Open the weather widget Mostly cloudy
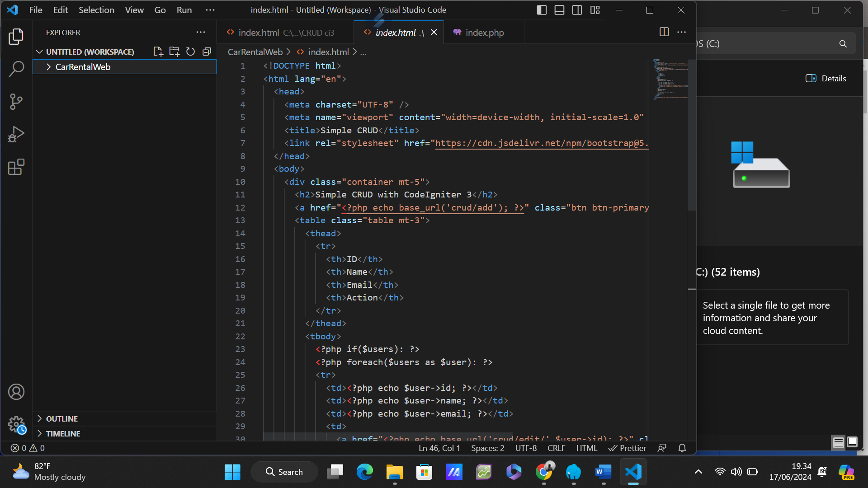868x488 pixels. [50, 472]
